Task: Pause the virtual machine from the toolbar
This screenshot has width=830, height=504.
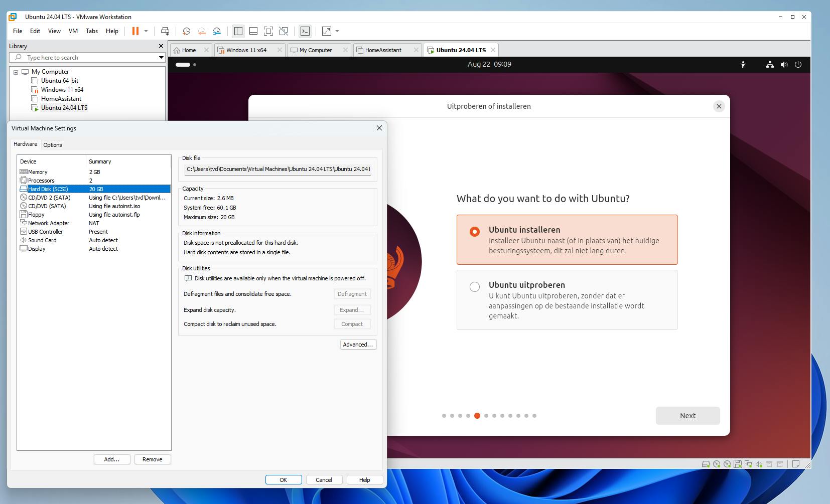Action: 135,31
